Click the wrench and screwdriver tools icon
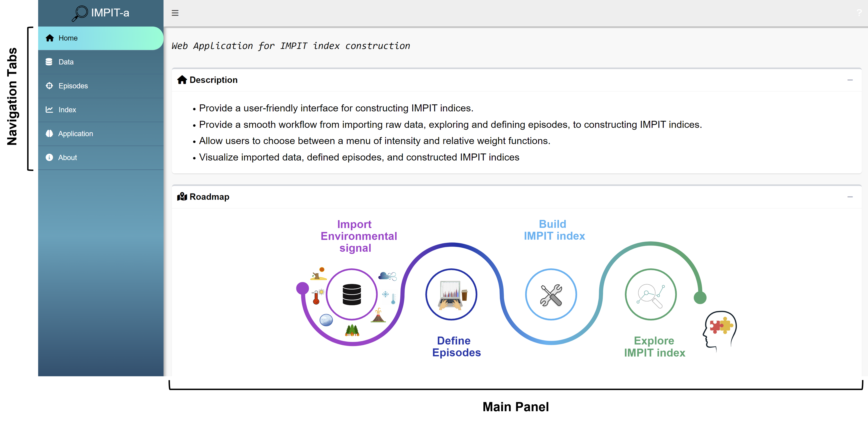This screenshot has width=868, height=422. [551, 295]
